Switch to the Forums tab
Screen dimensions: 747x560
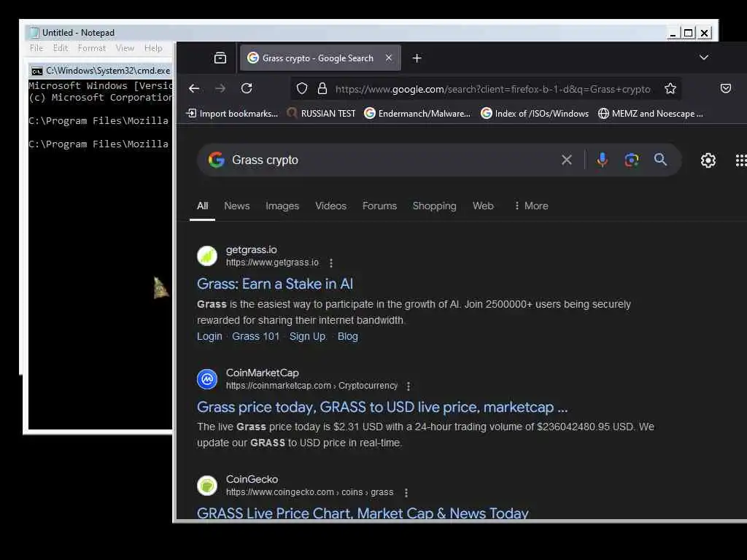379,206
